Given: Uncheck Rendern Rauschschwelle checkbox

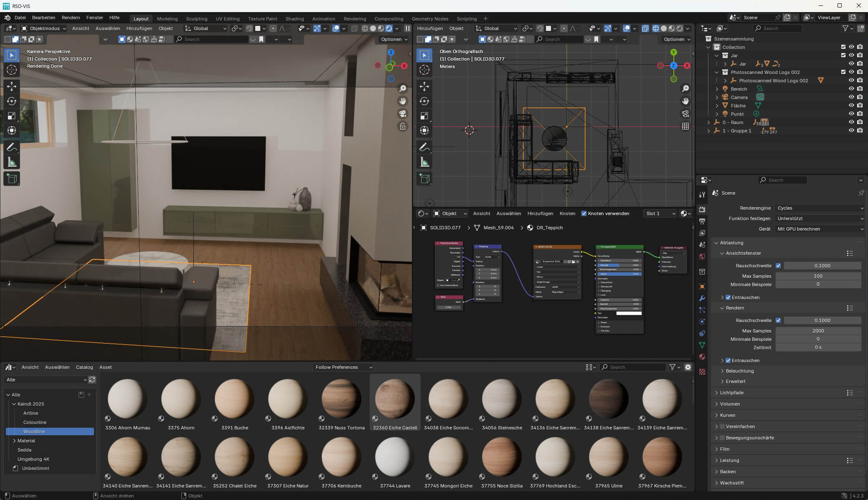Looking at the screenshot, I should [778, 320].
